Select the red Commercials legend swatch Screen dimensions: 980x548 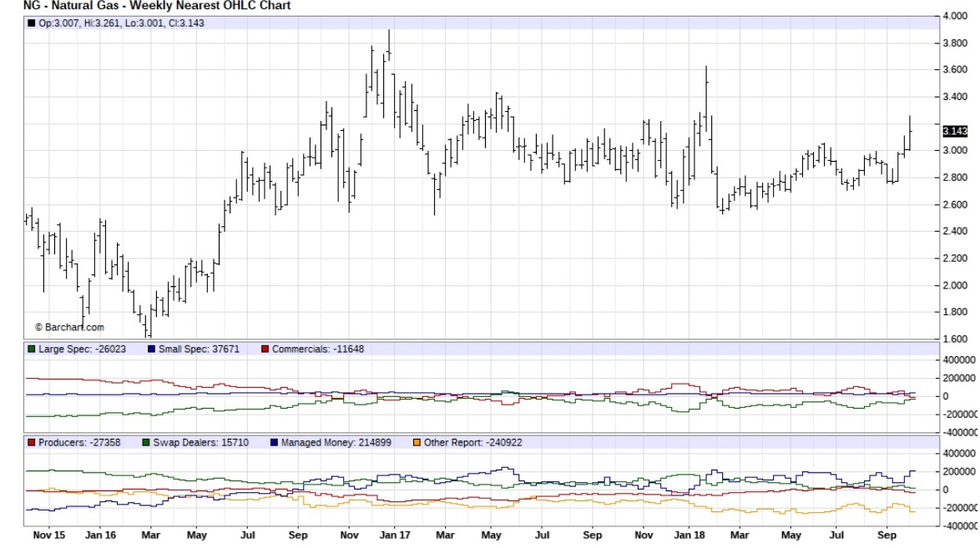point(265,349)
